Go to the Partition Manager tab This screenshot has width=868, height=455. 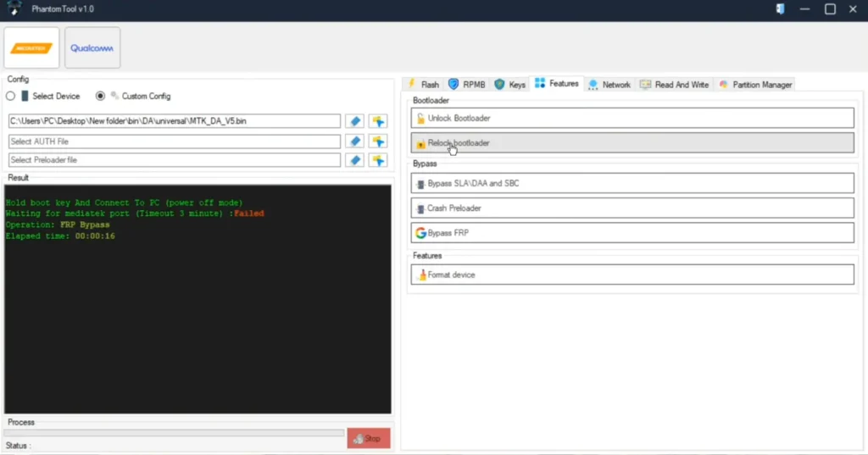tap(755, 85)
